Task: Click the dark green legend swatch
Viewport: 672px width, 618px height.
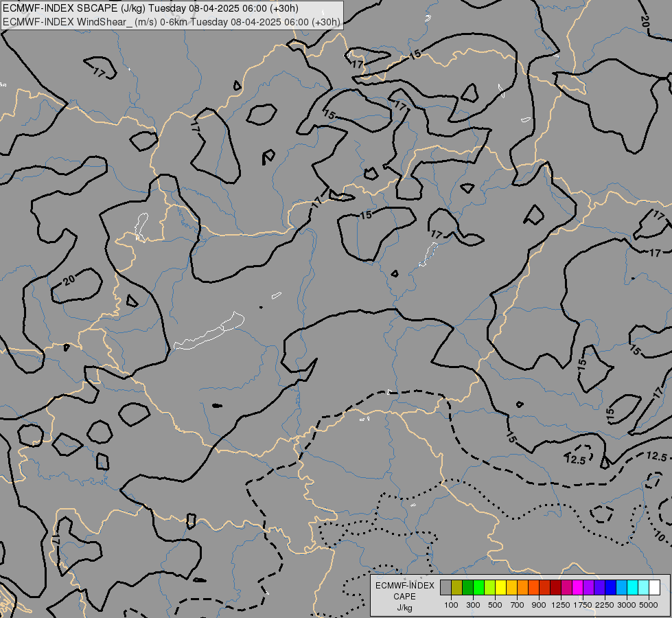Action: [467, 587]
